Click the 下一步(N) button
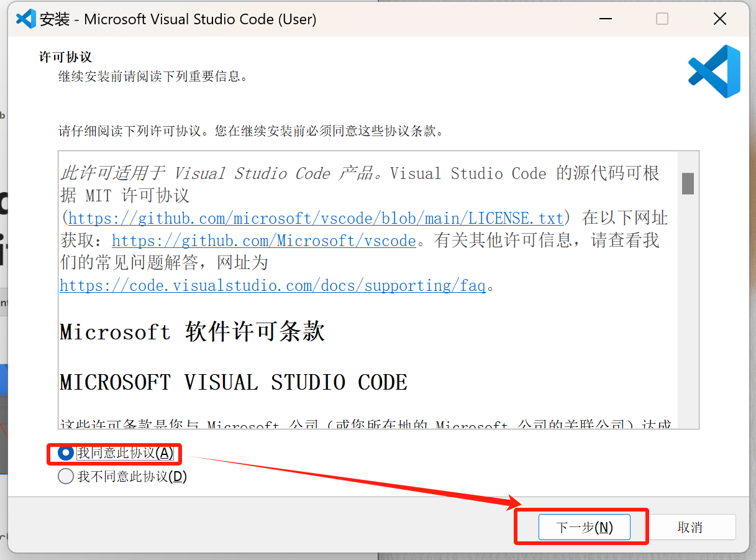This screenshot has height=560, width=756. tap(584, 528)
